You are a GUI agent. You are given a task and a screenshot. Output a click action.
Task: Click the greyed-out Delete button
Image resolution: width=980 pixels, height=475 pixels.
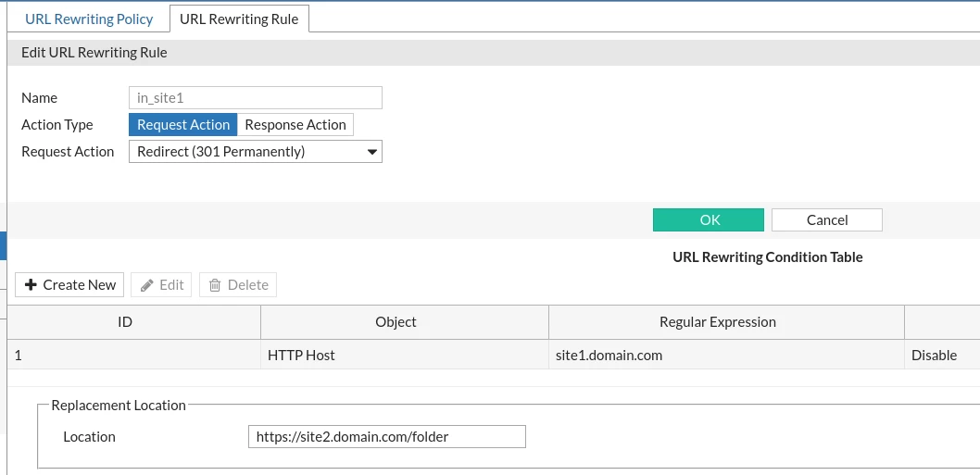pyautogui.click(x=238, y=285)
